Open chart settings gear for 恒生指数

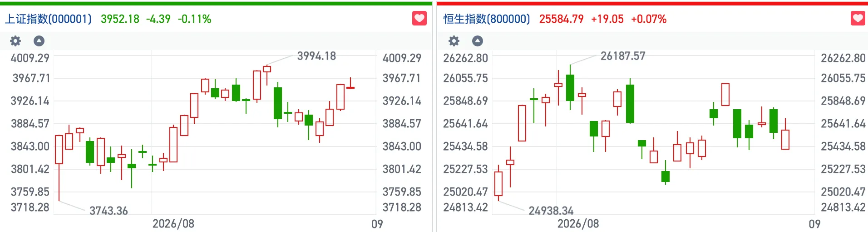point(454,41)
